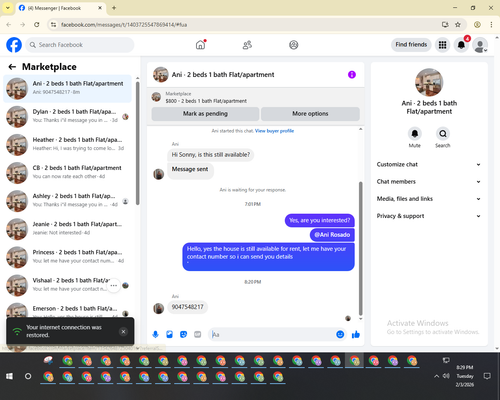Image resolution: width=500 pixels, height=400 pixels.
Task: Open the Menu grid icon
Action: tap(442, 45)
